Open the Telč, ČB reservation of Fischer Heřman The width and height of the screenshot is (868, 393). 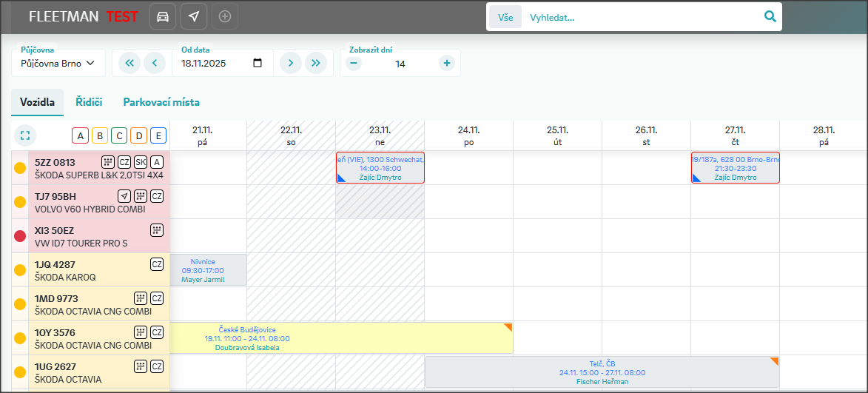602,372
